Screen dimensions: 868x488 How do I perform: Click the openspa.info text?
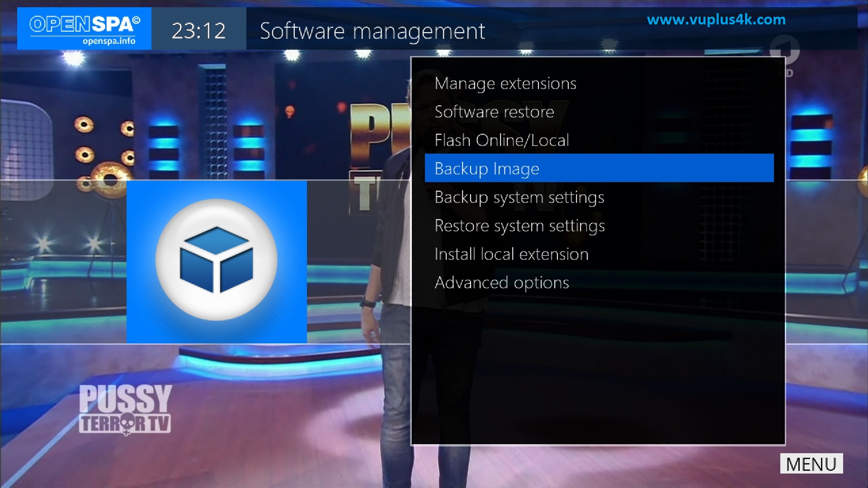[x=109, y=41]
